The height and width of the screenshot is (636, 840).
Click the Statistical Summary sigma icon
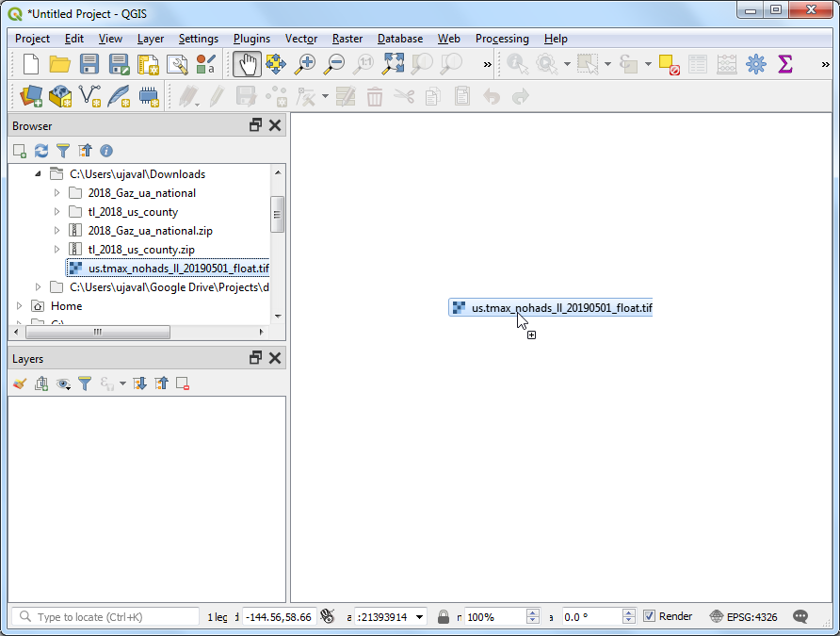tap(784, 64)
